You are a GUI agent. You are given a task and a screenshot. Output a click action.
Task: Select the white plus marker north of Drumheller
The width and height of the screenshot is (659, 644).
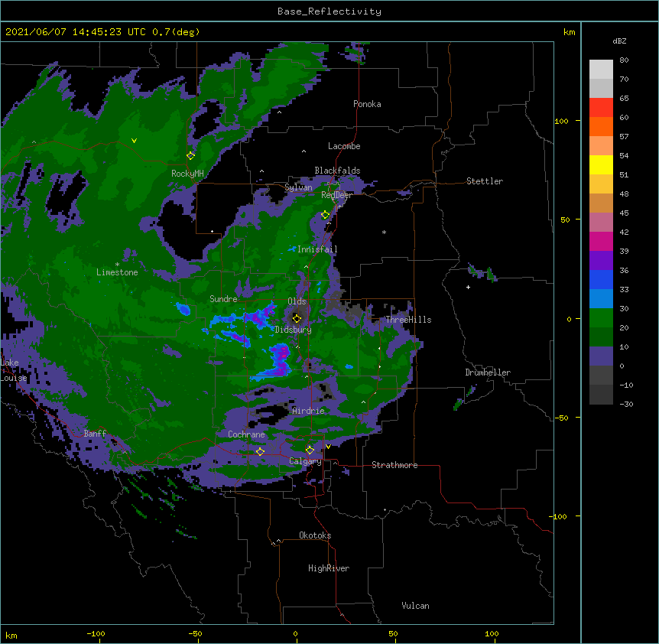pyautogui.click(x=468, y=287)
